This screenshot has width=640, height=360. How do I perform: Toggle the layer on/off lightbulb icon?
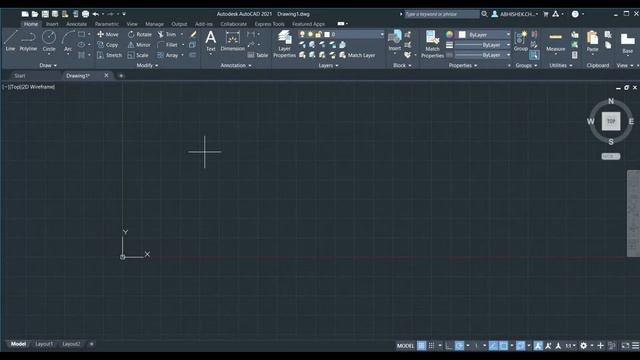(x=302, y=34)
